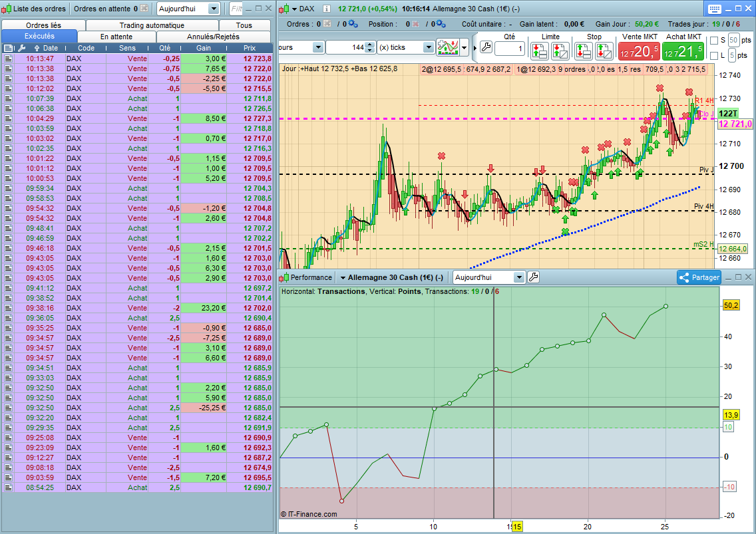The image size is (756, 534).
Task: Sort orders by Gain column
Action: tap(204, 48)
